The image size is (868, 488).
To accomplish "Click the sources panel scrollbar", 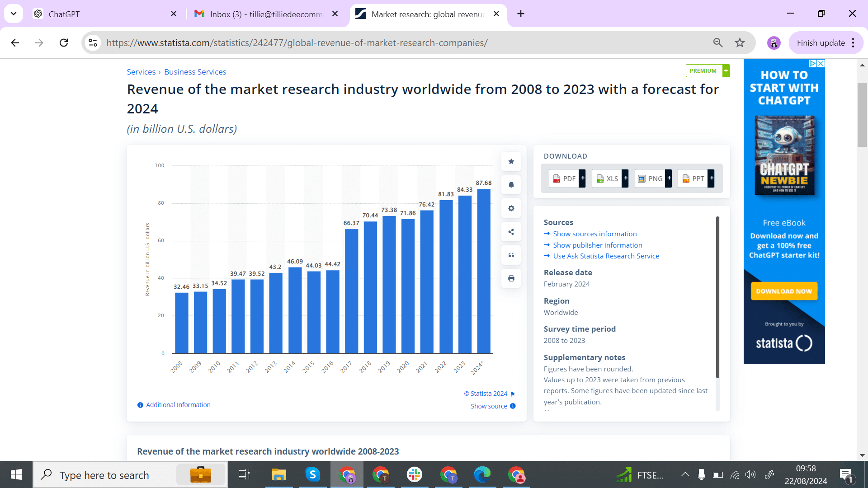I will pyautogui.click(x=717, y=298).
